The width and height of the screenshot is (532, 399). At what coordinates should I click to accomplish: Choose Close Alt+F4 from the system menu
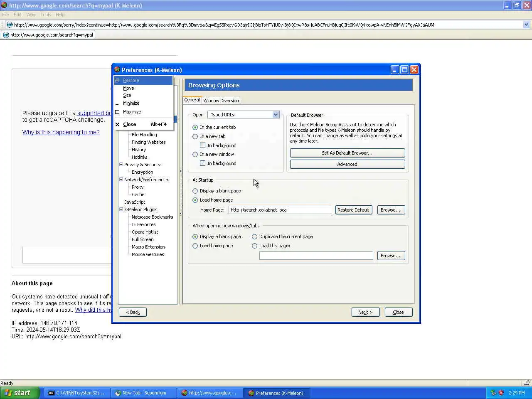pyautogui.click(x=143, y=124)
